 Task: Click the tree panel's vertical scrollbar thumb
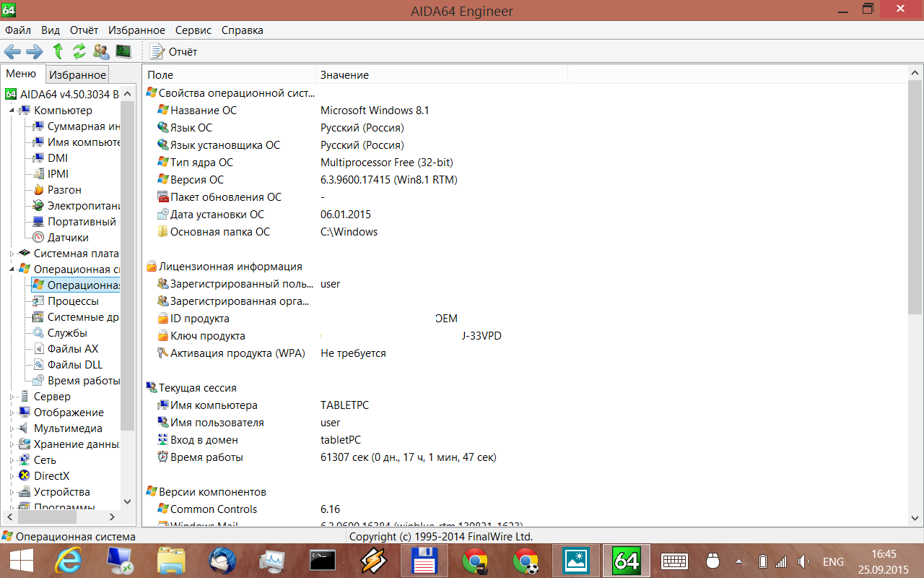coord(128,266)
